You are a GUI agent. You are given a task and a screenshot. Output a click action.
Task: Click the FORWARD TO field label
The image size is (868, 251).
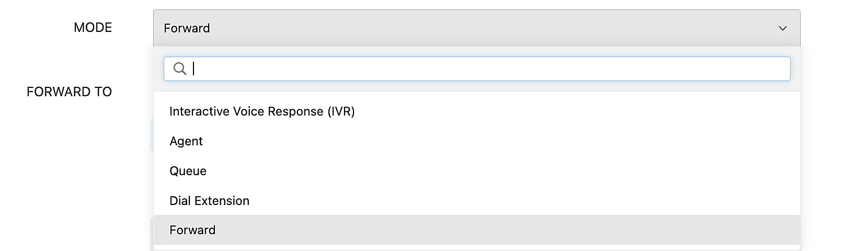(x=69, y=92)
